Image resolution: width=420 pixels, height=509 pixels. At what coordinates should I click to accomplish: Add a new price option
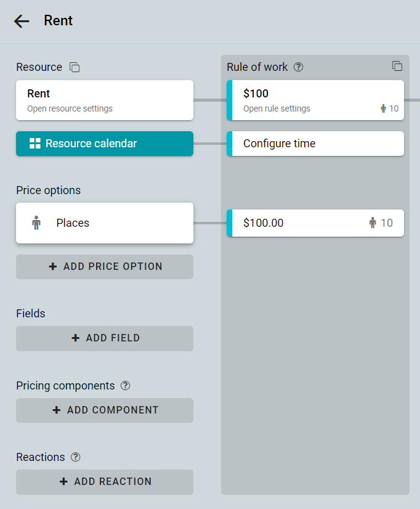pos(105,266)
